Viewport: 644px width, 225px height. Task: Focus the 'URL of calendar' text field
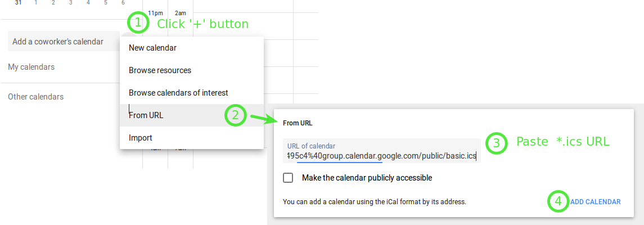381,155
